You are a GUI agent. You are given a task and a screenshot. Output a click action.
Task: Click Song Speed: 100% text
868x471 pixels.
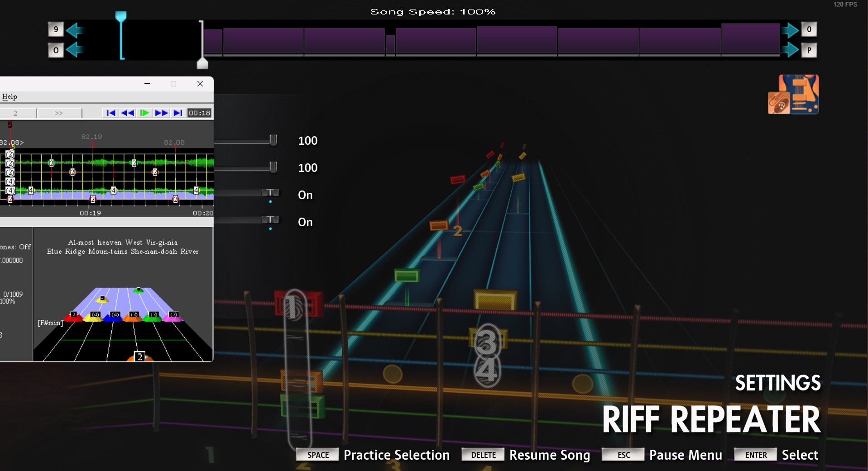[x=433, y=12]
